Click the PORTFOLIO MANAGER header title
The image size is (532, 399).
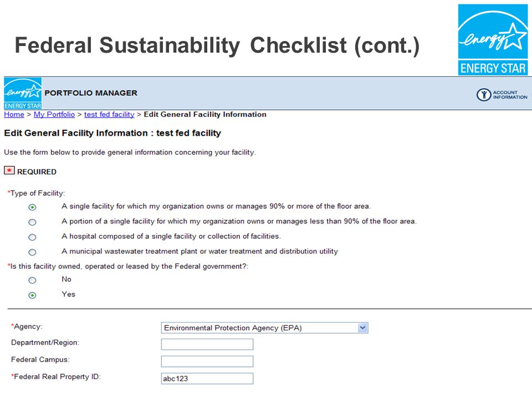pos(91,93)
